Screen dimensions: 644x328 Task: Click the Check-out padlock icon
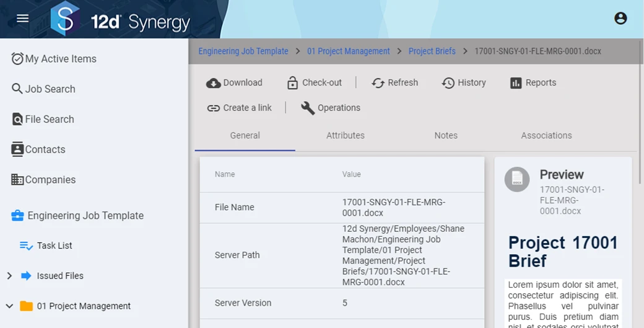[x=292, y=82]
